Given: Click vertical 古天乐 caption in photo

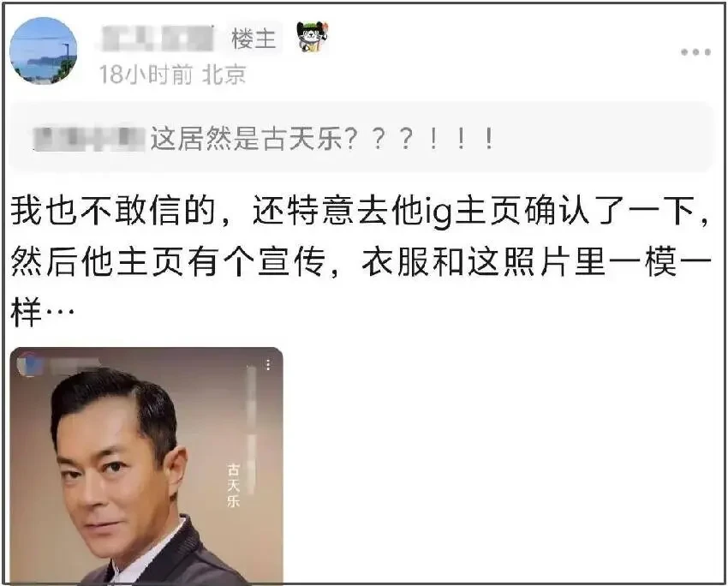Looking at the screenshot, I should pos(233,484).
